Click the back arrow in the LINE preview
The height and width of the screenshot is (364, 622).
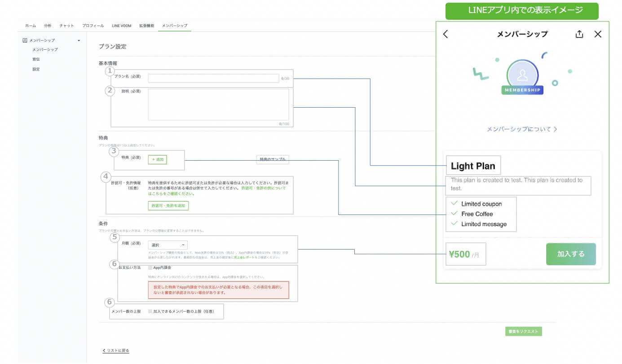(x=446, y=34)
